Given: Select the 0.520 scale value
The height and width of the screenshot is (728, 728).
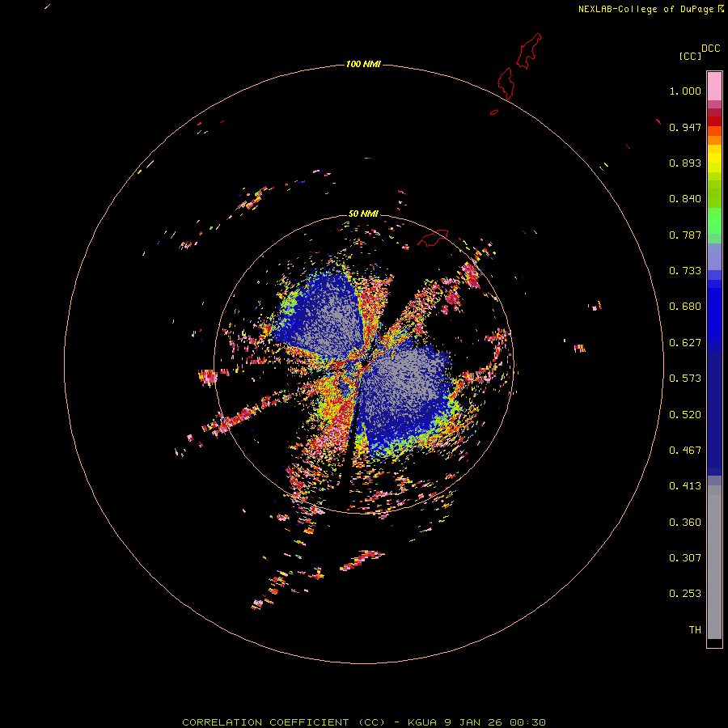Looking at the screenshot, I should point(685,415).
